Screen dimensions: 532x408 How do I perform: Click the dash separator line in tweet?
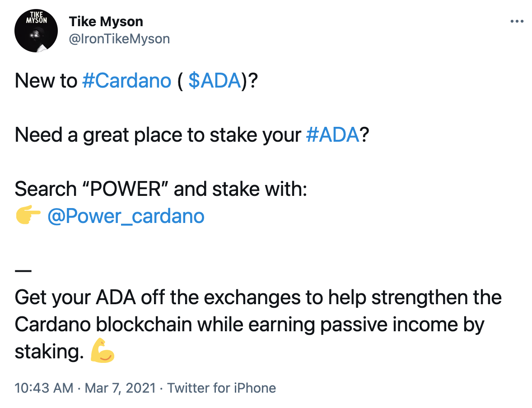[x=23, y=271]
